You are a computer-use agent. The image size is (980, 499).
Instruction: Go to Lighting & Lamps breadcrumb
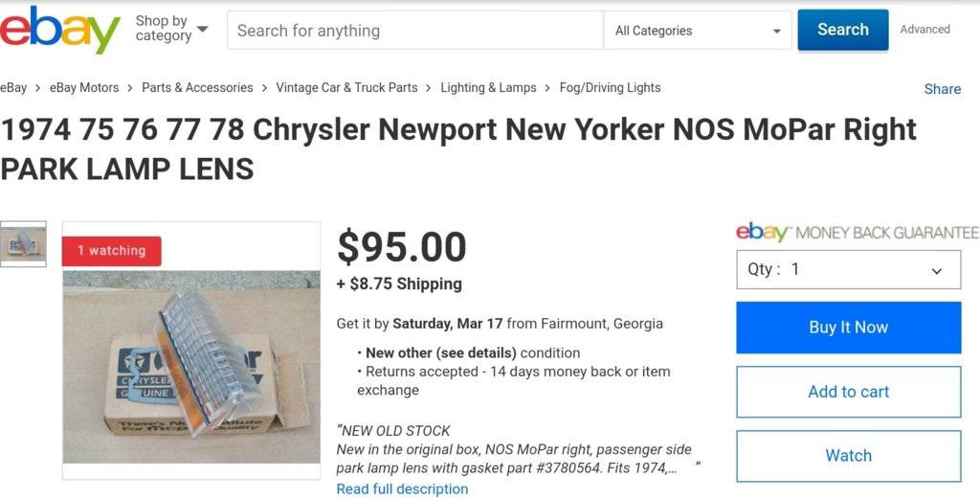click(488, 87)
